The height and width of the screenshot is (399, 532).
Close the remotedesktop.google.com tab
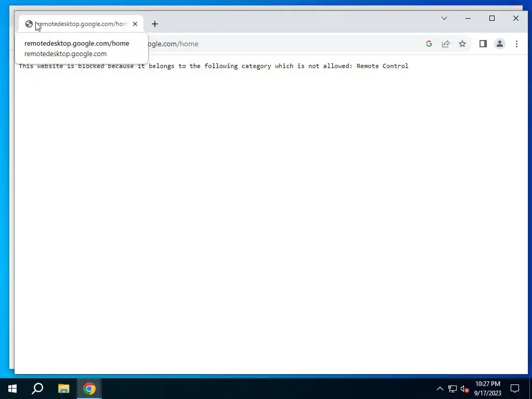pos(135,24)
